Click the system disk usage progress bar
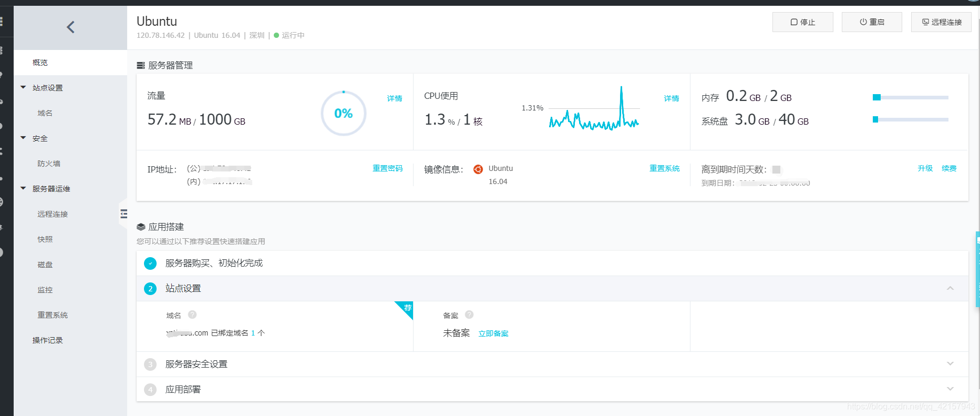The height and width of the screenshot is (416, 980). click(x=911, y=119)
